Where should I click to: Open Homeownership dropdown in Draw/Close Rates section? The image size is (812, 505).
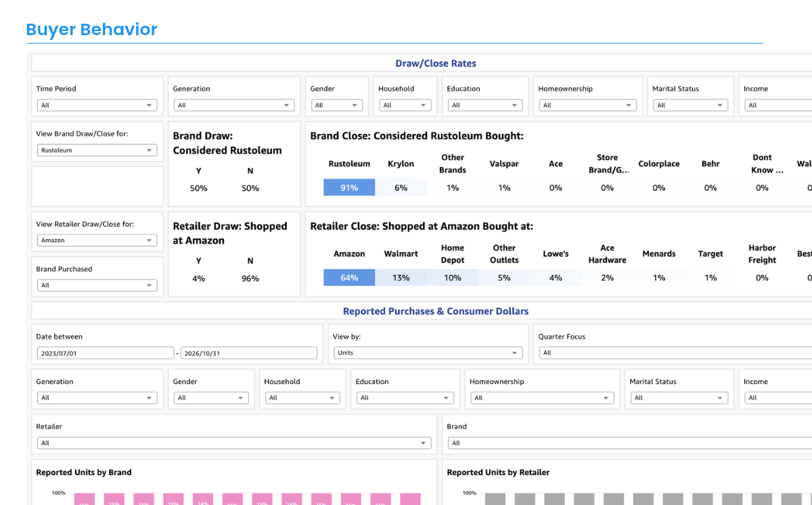coord(587,105)
